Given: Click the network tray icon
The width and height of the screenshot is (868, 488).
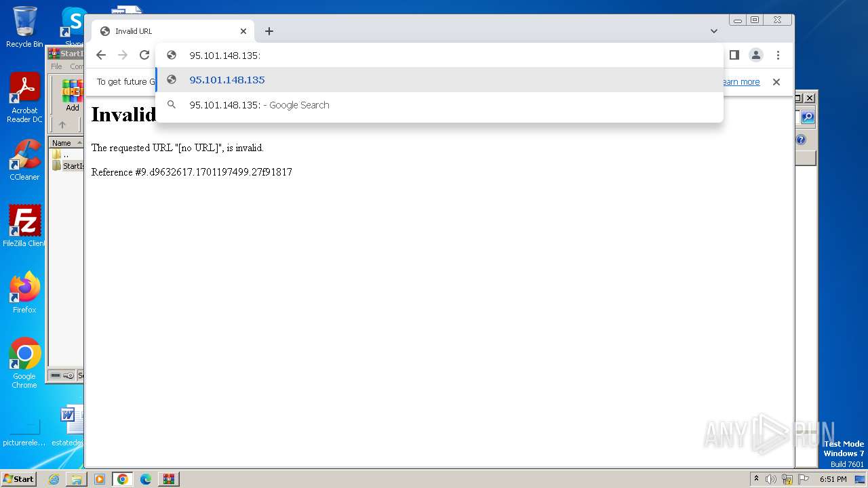Looking at the screenshot, I should coord(787,479).
